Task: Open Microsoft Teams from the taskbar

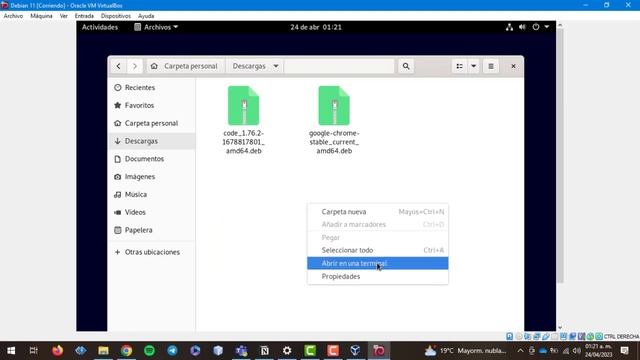Action: [241, 351]
